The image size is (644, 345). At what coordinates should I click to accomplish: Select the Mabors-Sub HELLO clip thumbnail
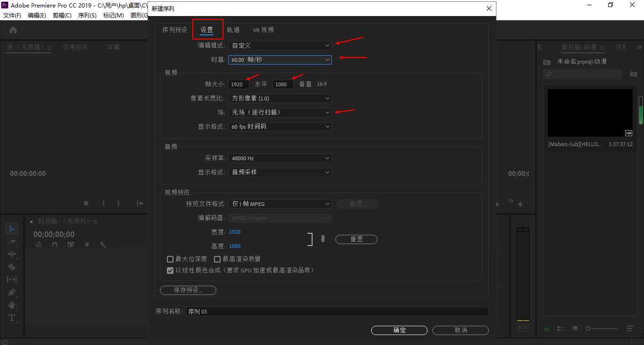click(590, 113)
